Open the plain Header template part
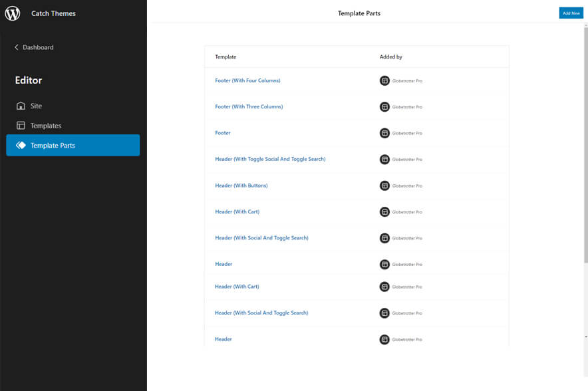Image resolution: width=588 pixels, height=391 pixels. click(223, 264)
